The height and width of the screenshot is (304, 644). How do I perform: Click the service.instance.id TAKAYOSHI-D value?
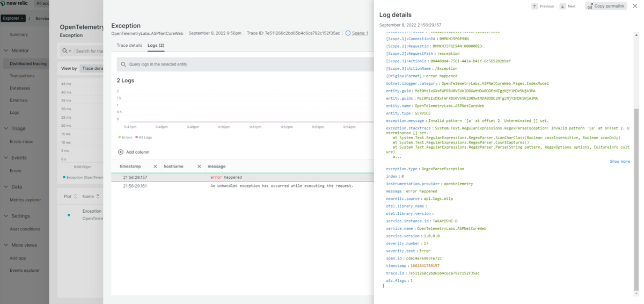click(x=445, y=221)
